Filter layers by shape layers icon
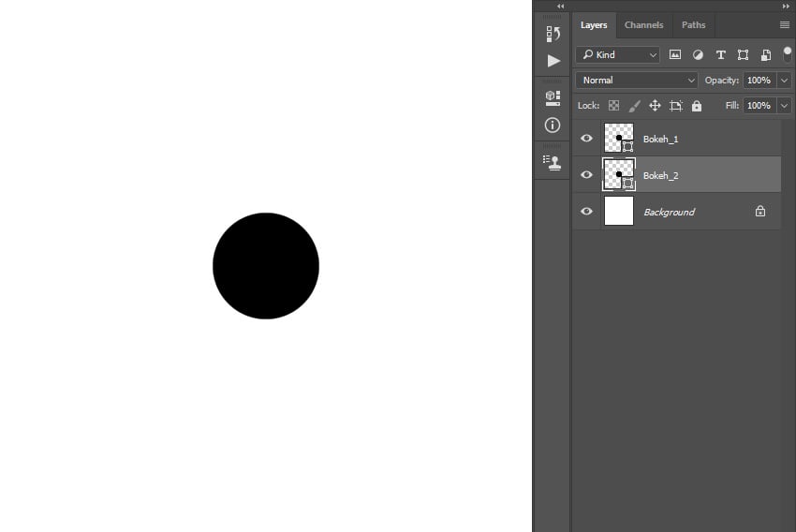The image size is (796, 532). pyautogui.click(x=743, y=55)
